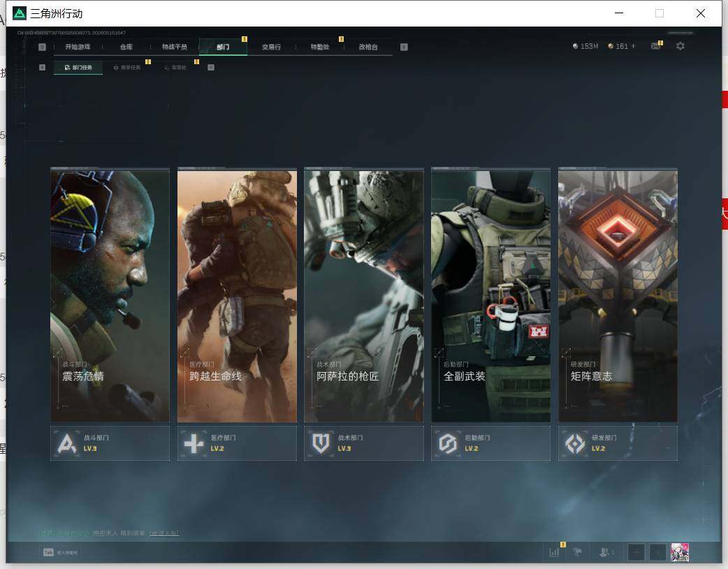Open the 特勤处 tab
Viewport: 728px width, 569px height.
[319, 47]
